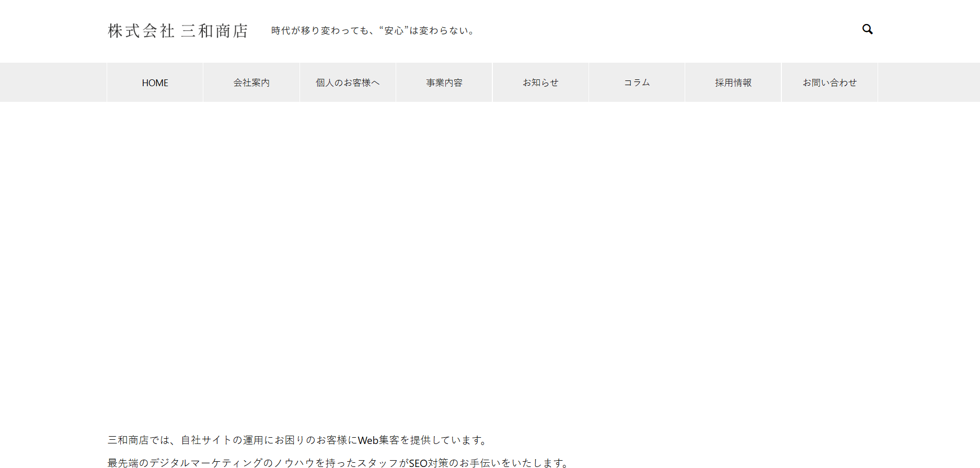Open the お知らせ menu item
980x468 pixels.
point(540,83)
